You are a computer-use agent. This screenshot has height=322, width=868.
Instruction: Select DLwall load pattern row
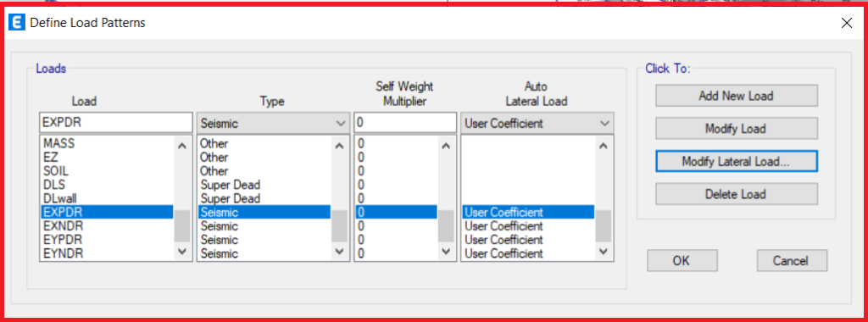click(108, 198)
